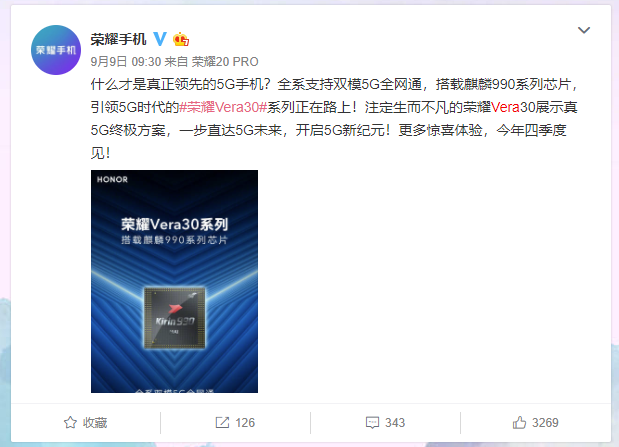This screenshot has height=447, width=619.
Task: Open the 荣耀20 PRO source link
Action: 225,62
